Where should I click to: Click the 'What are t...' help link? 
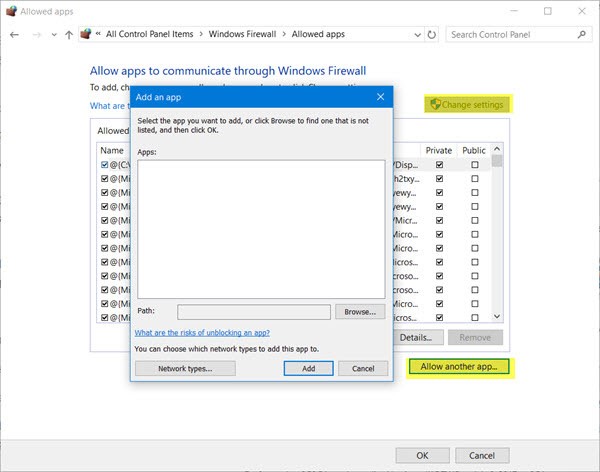110,106
